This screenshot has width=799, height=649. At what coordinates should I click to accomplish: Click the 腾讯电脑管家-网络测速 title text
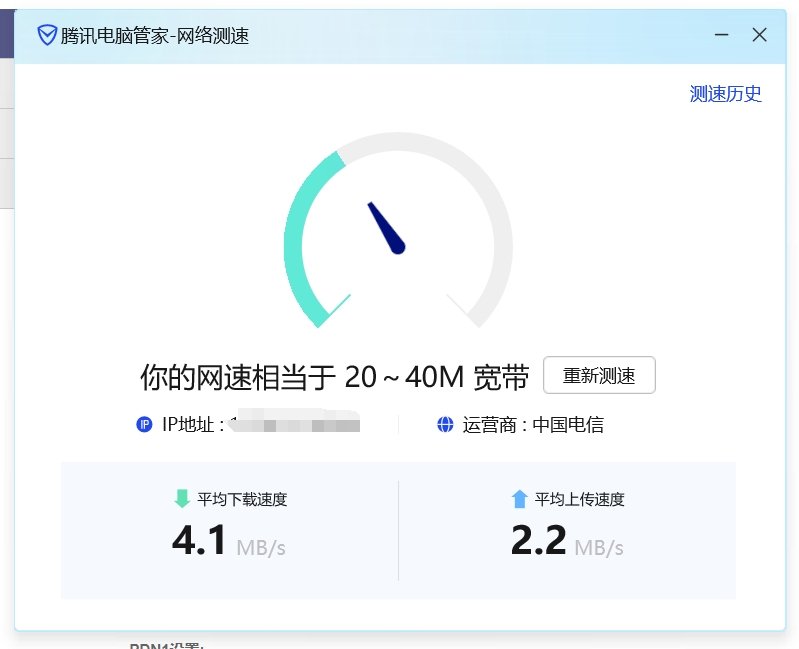tap(155, 36)
